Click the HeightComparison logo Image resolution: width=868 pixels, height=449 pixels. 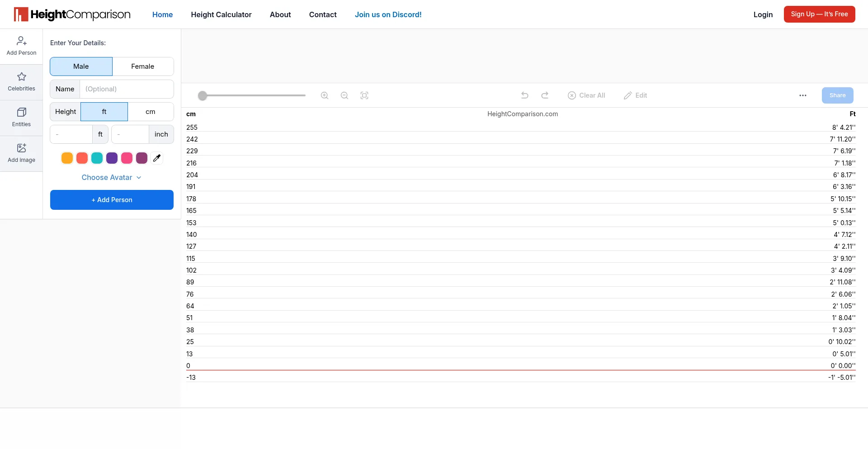coord(72,14)
